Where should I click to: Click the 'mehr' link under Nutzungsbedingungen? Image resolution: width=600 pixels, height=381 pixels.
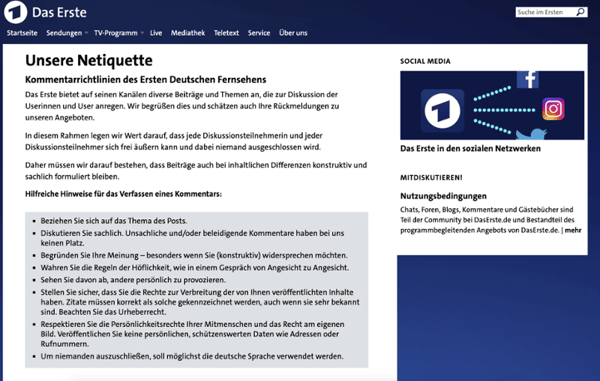573,230
